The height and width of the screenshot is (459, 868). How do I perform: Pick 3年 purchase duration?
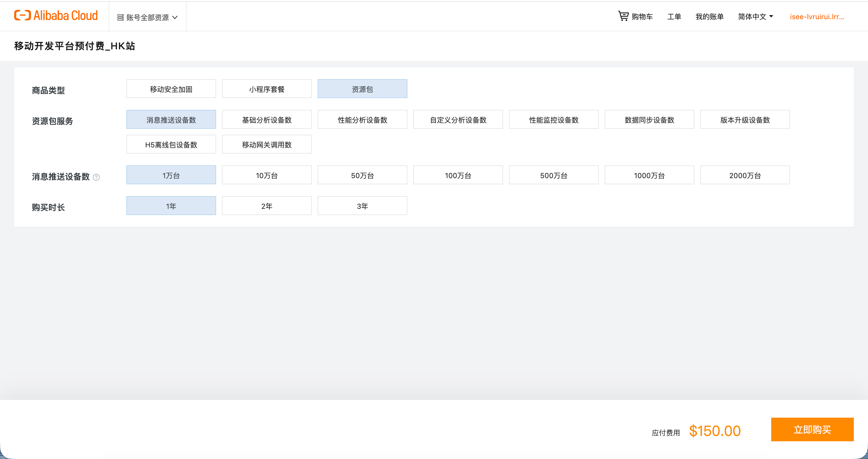pyautogui.click(x=362, y=206)
